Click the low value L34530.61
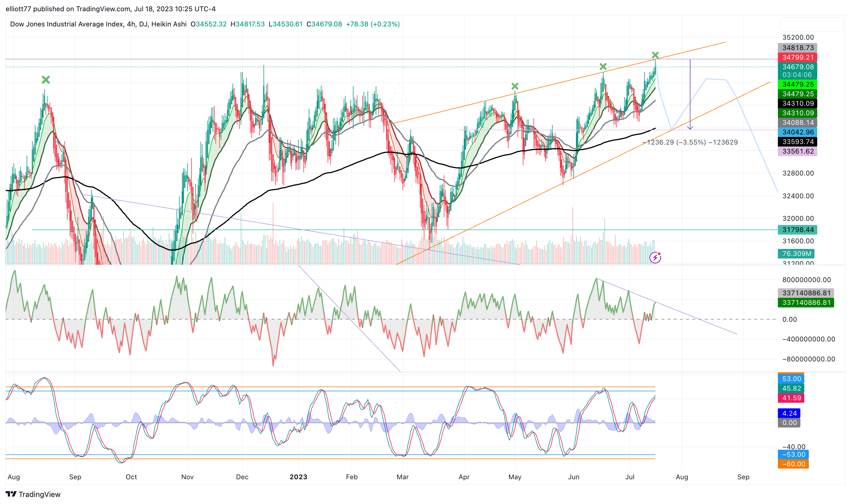The image size is (851, 504). (286, 24)
